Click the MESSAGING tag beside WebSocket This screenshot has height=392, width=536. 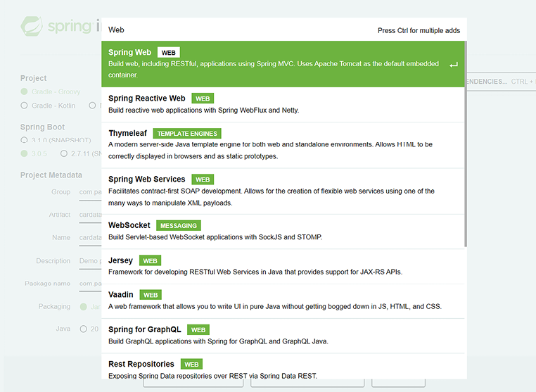pos(179,226)
